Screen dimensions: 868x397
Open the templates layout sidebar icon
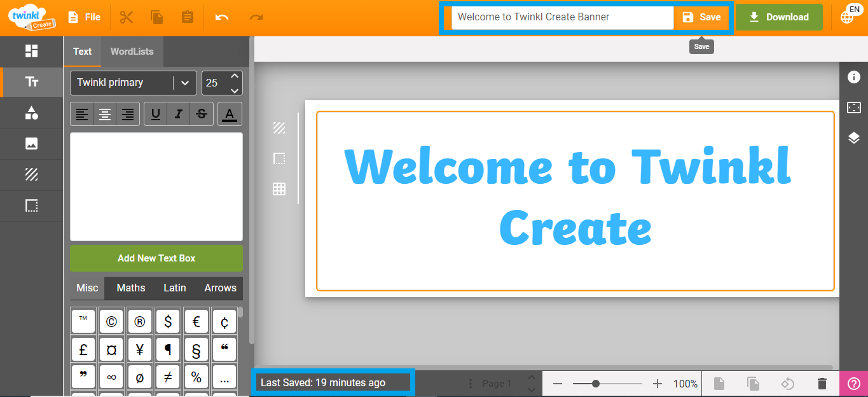(x=31, y=51)
